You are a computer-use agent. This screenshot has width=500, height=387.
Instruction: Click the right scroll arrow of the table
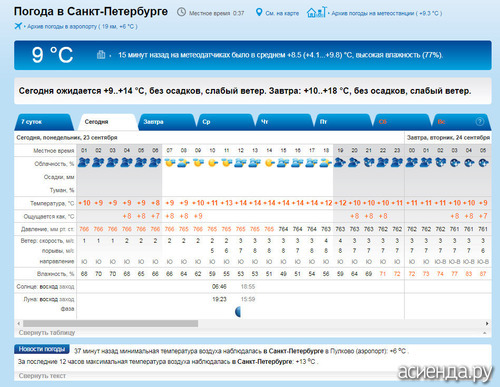[487, 323]
